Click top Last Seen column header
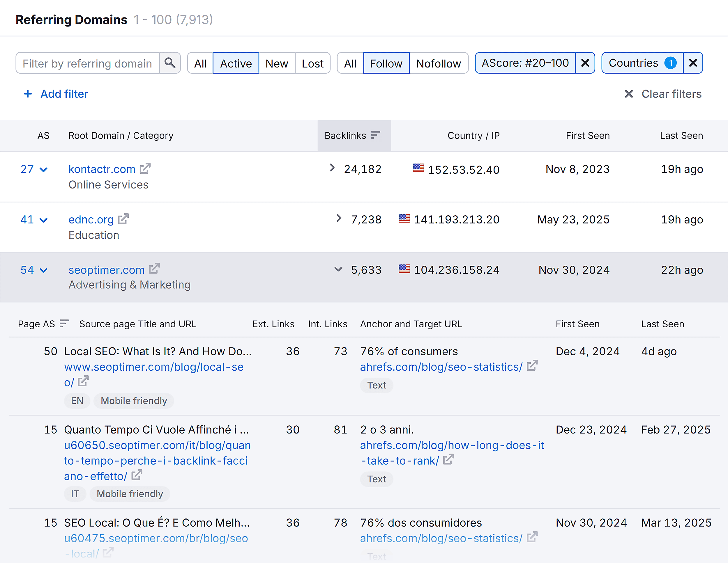Screen dimensions: 728x563 (681, 136)
